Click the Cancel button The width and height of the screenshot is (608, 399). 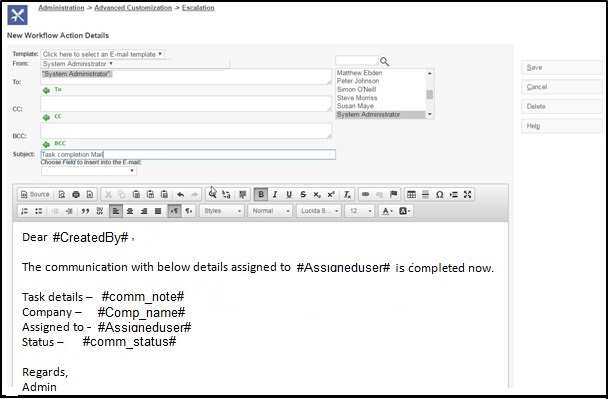coord(561,87)
